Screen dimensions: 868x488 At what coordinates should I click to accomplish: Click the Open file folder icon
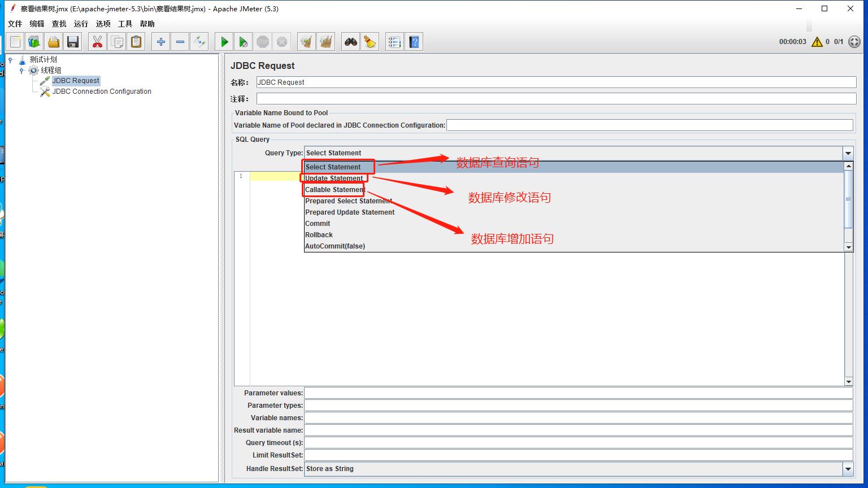[54, 42]
